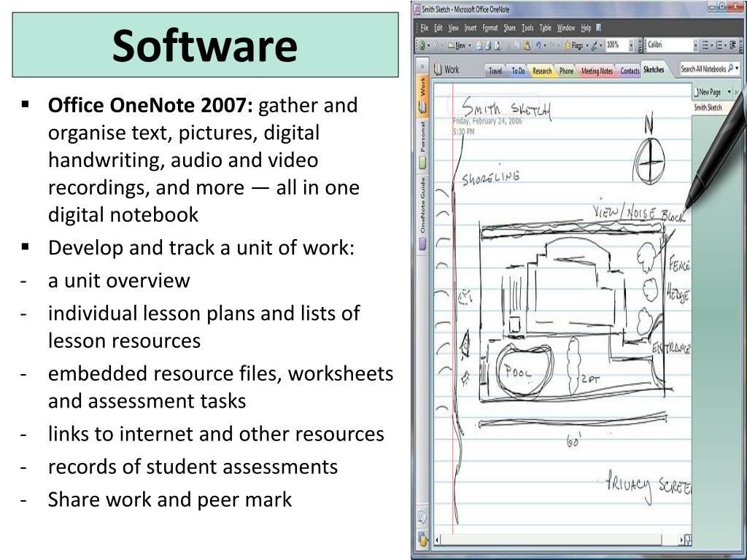Click the All Notebooks icon at bottom-left corner
This screenshot has height=560, width=747.
(422, 537)
